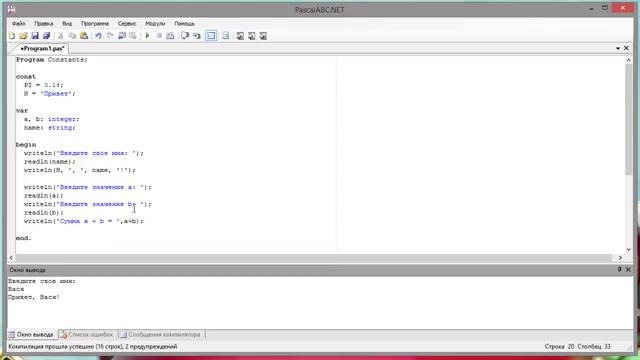This screenshot has width=640, height=360.
Task: Open the Сервис menu
Action: click(x=127, y=24)
